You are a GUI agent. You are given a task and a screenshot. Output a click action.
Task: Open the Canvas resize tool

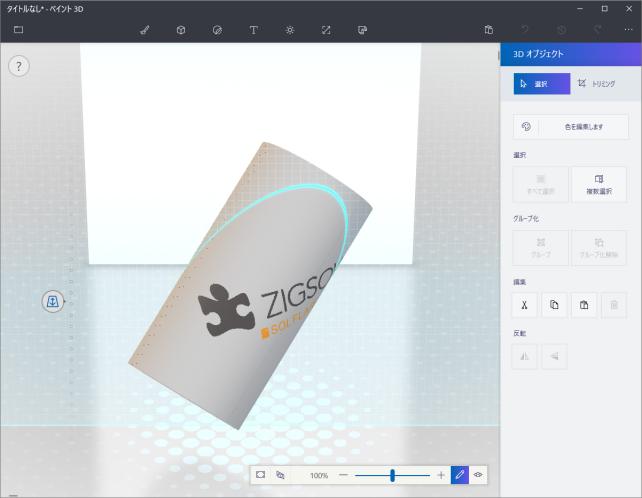tap(326, 30)
